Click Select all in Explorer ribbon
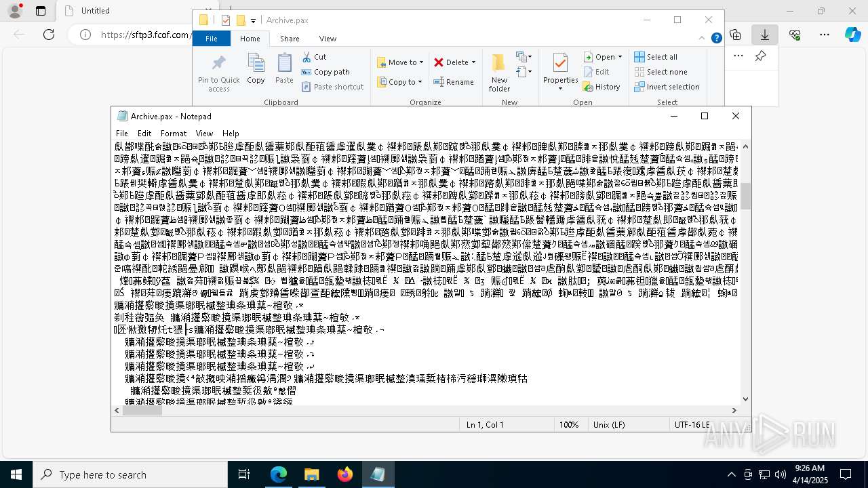 point(656,57)
